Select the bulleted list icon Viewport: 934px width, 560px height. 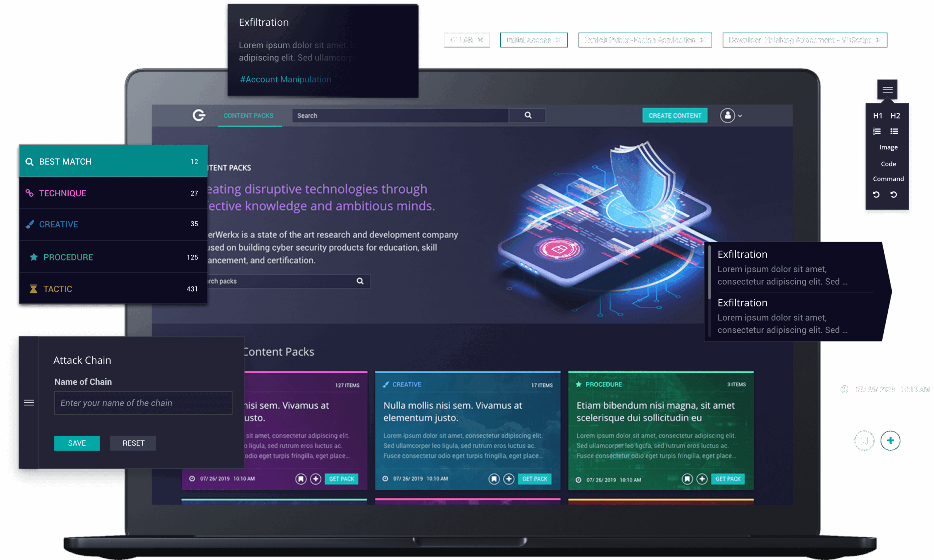[x=894, y=131]
